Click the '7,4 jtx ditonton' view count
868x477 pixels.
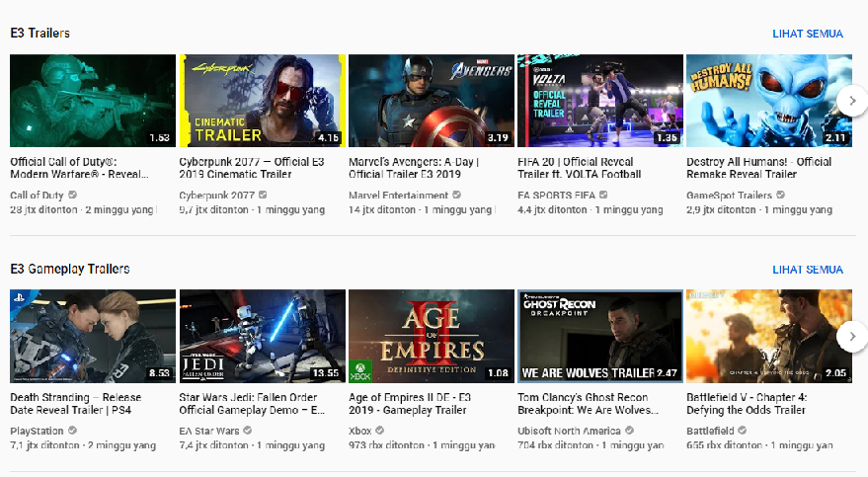coord(213,445)
